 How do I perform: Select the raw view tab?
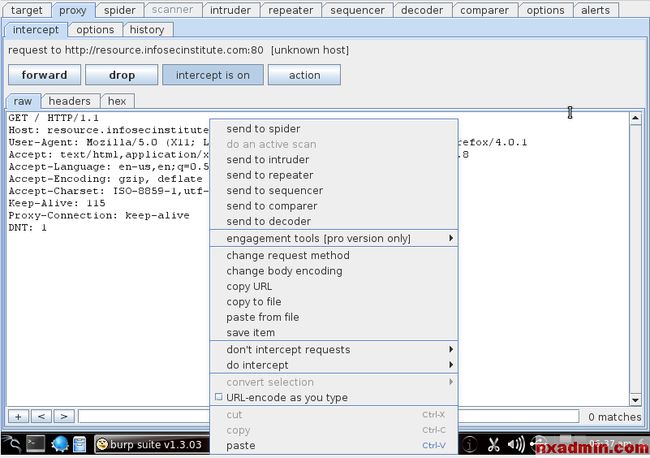[x=22, y=101]
